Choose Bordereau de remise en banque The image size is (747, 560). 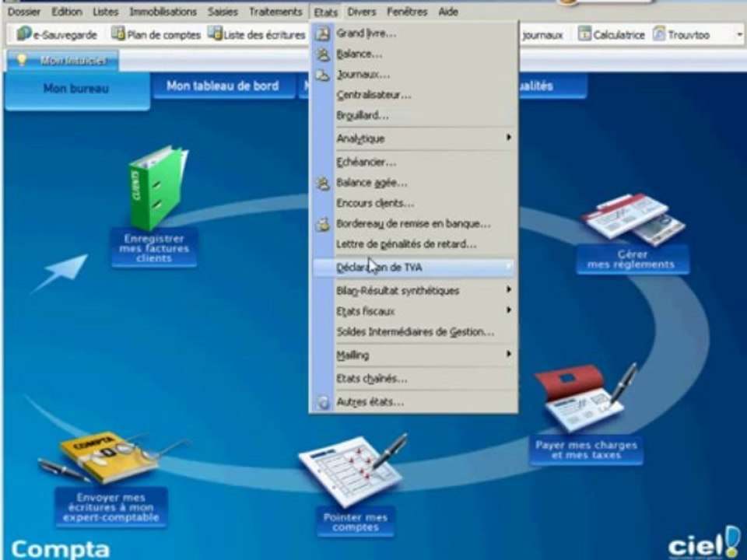413,223
